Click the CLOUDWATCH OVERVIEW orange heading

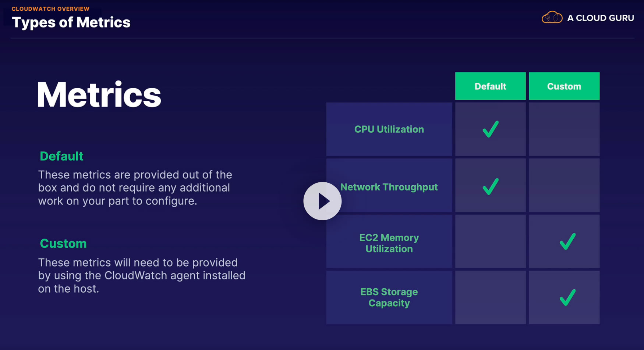[x=50, y=9]
